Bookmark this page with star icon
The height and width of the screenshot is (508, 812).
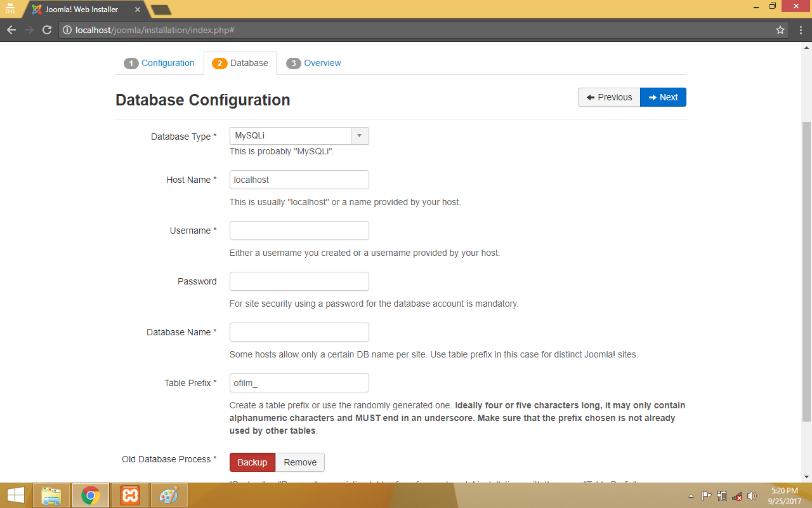coord(780,30)
